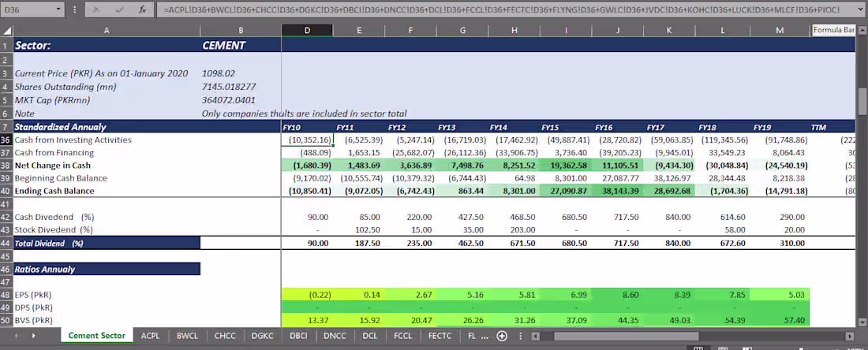Click the horizontal scrollbar right arrow
Image resolution: width=868 pixels, height=350 pixels.
[x=848, y=336]
